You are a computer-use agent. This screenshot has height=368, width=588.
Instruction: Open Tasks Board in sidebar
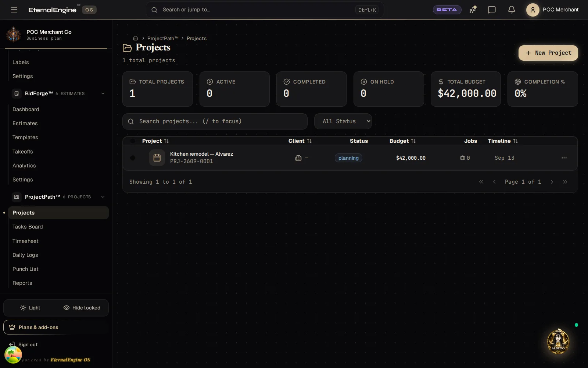click(x=58, y=227)
